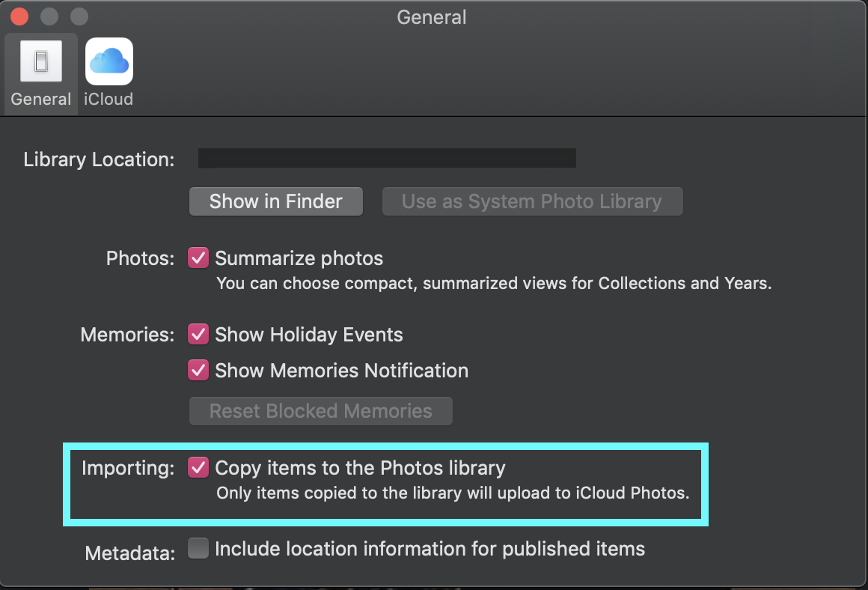Toggle the Summarize photos checkbox
Viewport: 868px width, 590px height.
(198, 258)
